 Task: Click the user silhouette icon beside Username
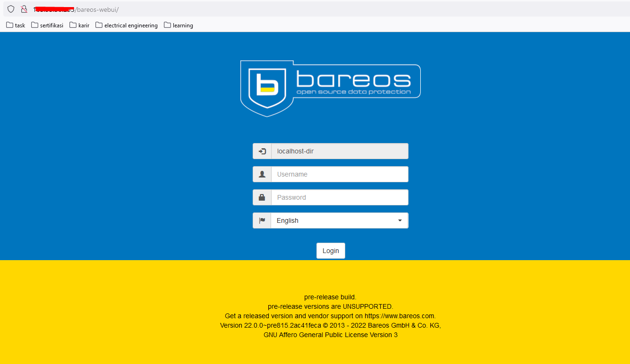(x=262, y=174)
